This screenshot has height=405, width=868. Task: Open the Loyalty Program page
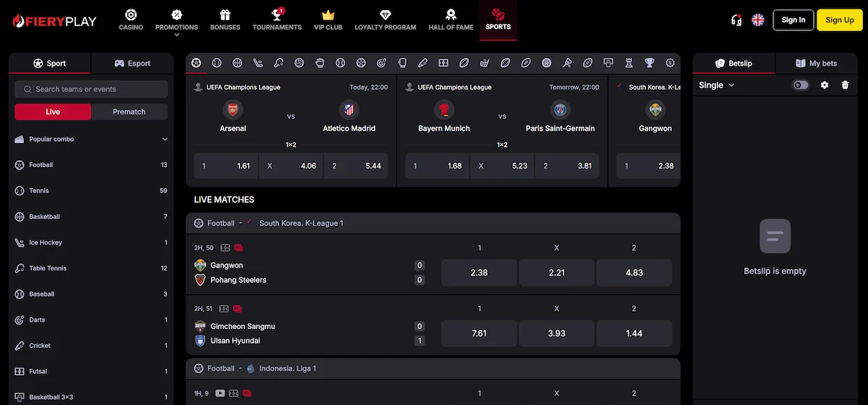(x=386, y=20)
